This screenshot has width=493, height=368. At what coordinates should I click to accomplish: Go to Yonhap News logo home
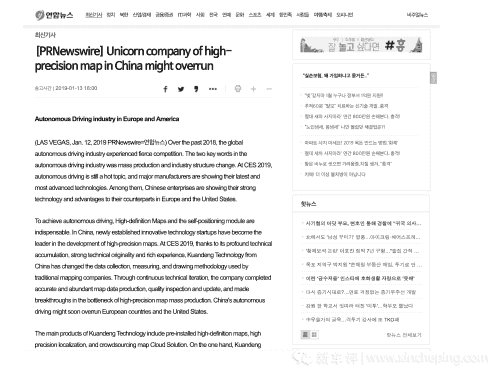coord(54,15)
